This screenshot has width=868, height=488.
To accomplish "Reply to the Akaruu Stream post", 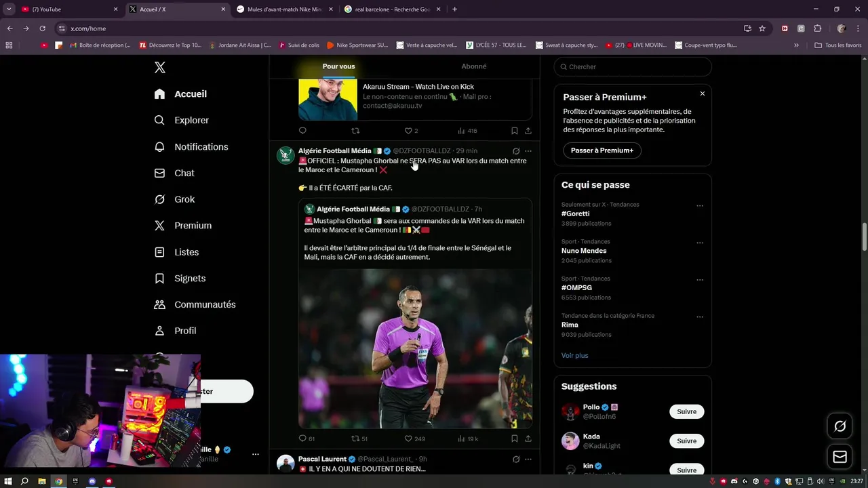I will point(302,131).
